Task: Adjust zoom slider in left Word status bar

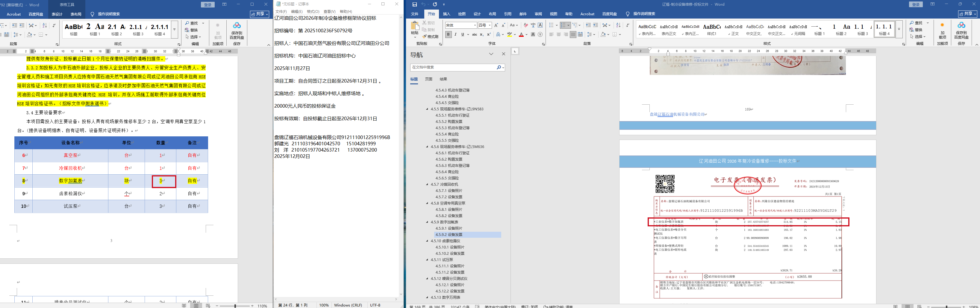Action: pos(235,306)
